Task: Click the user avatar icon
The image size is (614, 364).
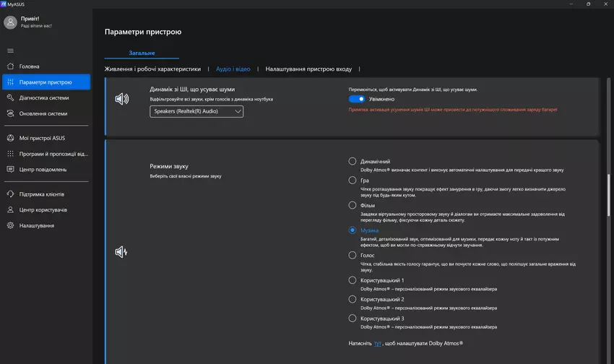Action: (x=10, y=22)
